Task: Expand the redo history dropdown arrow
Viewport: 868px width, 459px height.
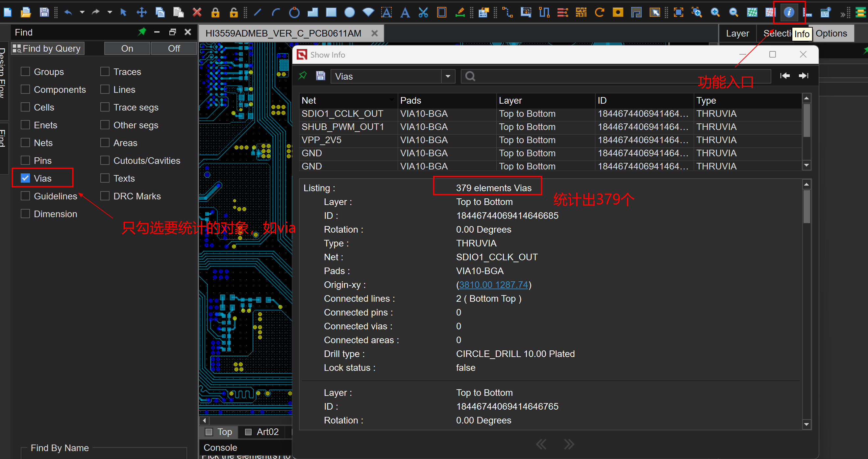Action: click(x=110, y=13)
